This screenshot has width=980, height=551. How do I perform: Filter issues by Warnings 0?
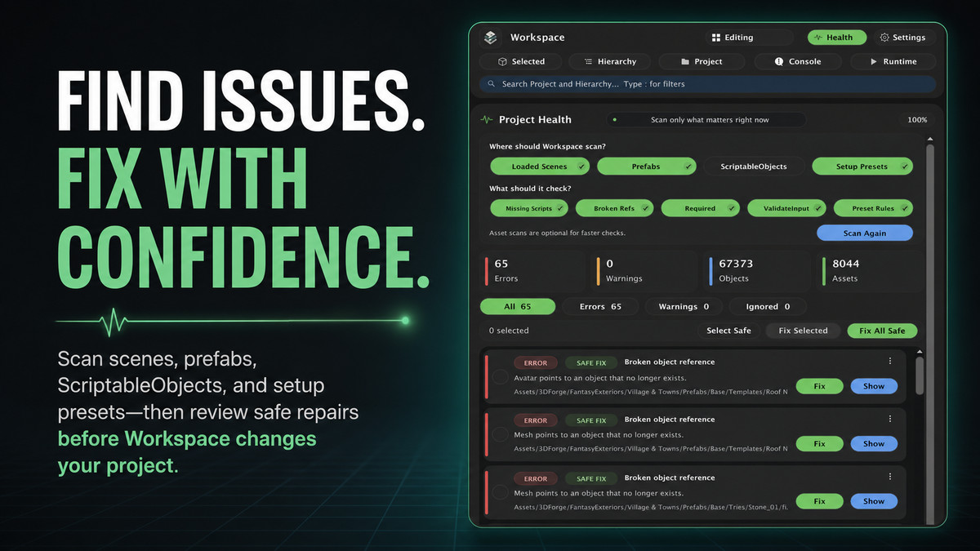[x=684, y=307]
